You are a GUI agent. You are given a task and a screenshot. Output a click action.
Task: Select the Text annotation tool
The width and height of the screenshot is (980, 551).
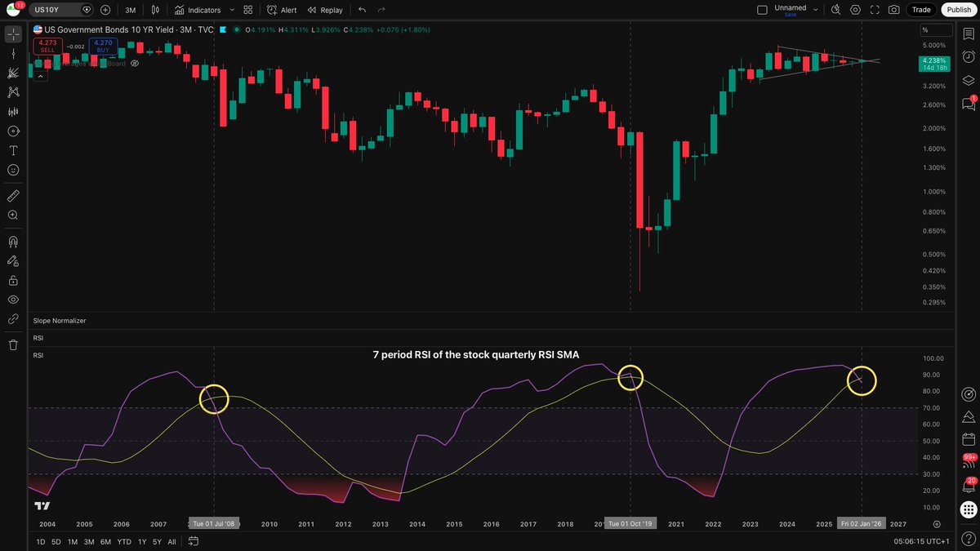[x=13, y=151]
